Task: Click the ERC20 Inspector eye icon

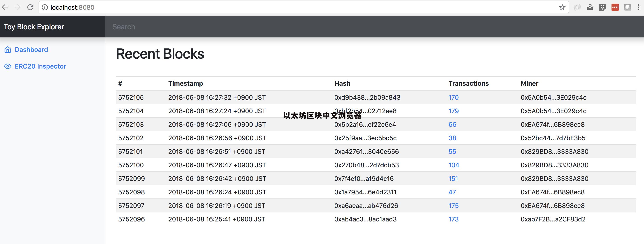Action: (7, 66)
